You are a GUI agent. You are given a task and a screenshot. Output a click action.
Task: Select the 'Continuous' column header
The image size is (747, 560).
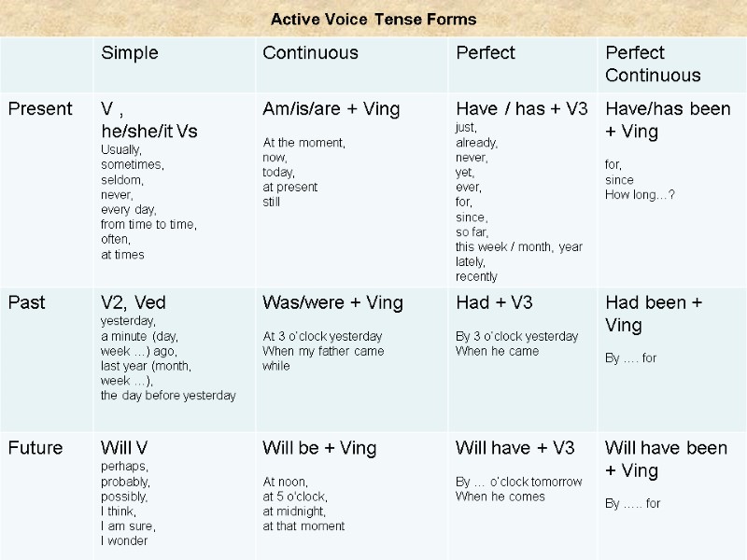(x=310, y=53)
